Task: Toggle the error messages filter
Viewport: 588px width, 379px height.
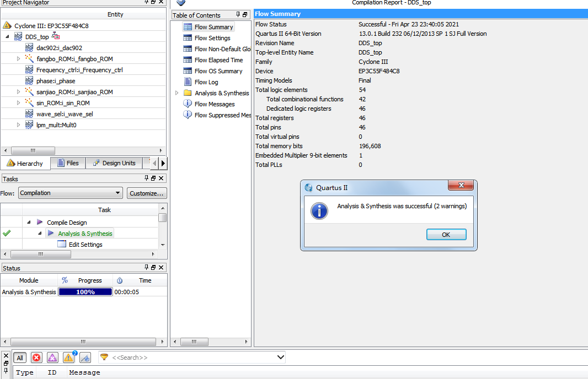Action: (x=36, y=358)
